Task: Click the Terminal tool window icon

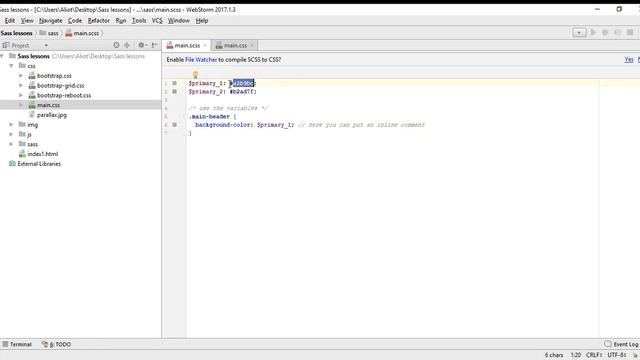Action: tap(5, 344)
